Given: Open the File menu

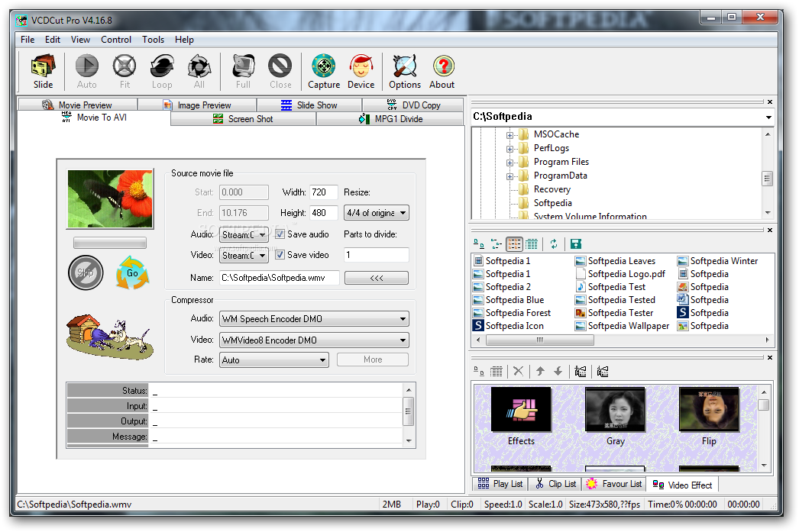Looking at the screenshot, I should point(27,40).
